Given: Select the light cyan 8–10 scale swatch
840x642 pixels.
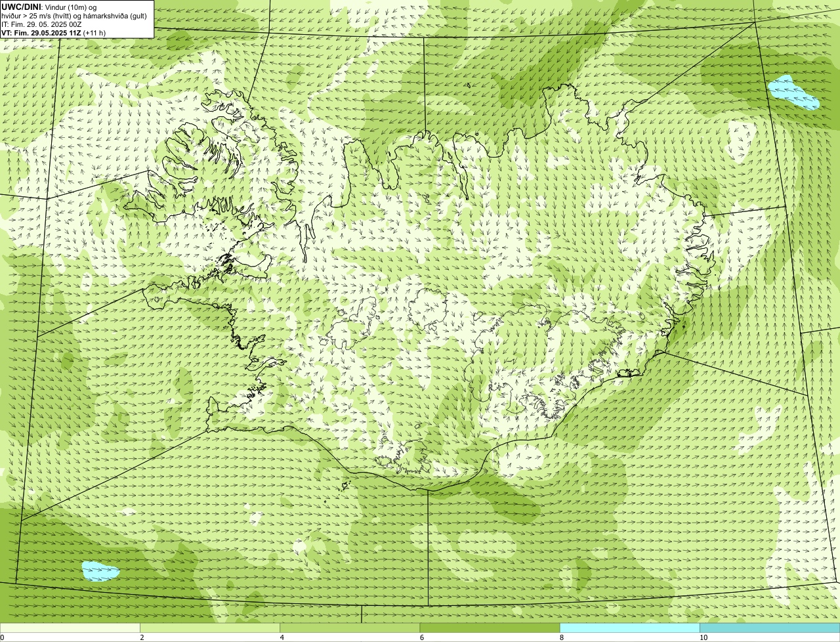Looking at the screenshot, I should [x=630, y=628].
